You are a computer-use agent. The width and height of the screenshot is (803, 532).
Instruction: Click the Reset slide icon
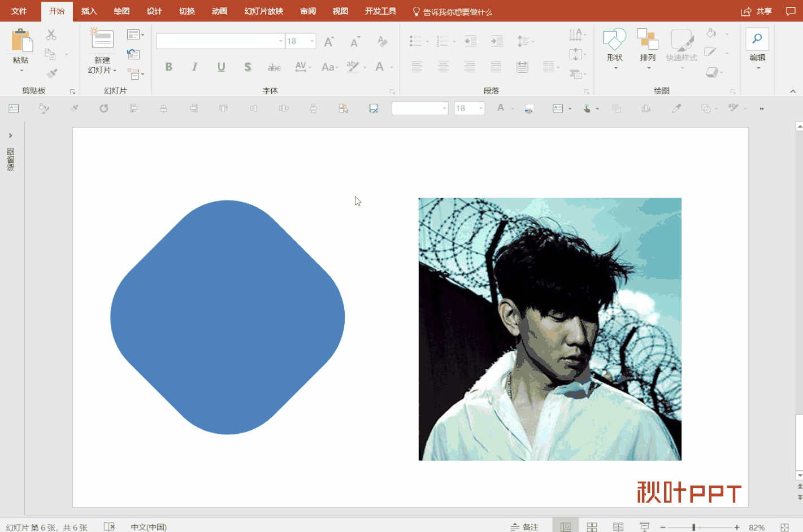[x=133, y=54]
